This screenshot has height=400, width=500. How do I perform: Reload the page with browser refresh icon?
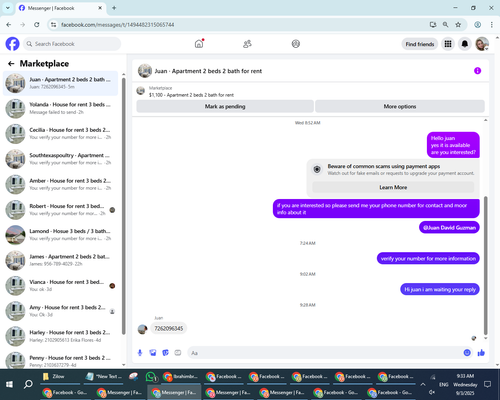pyautogui.click(x=37, y=25)
